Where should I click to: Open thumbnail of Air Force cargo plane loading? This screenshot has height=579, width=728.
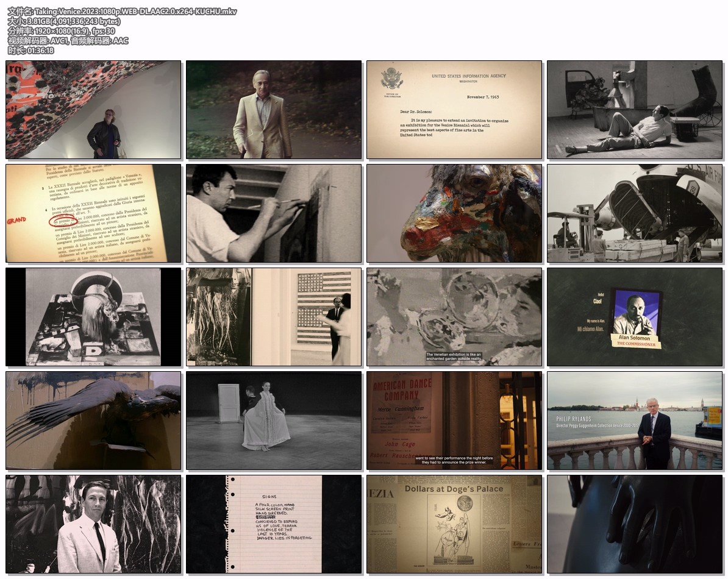[635, 213]
